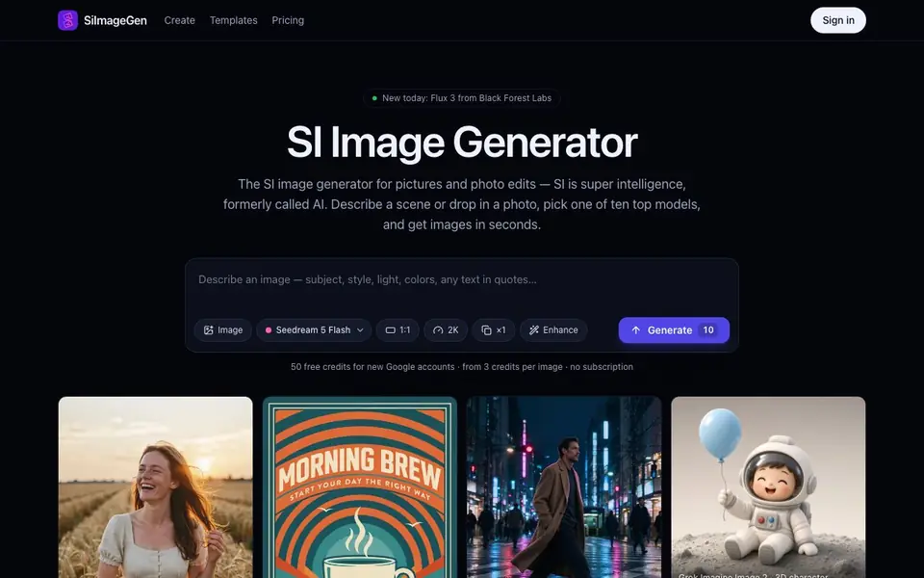924x578 pixels.
Task: Click the SiImageGen brand name text
Action: [x=115, y=20]
